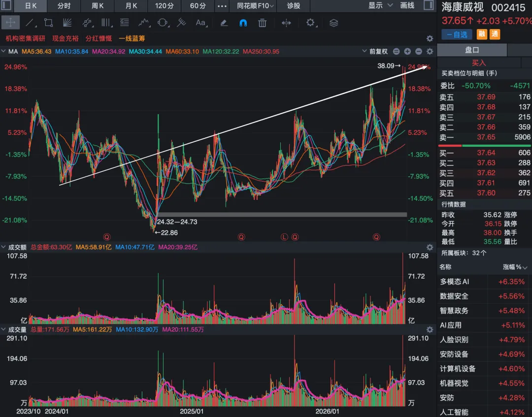The height and width of the screenshot is (417, 532).
Task: Select the vertical period lines tool
Action: [x=106, y=23]
